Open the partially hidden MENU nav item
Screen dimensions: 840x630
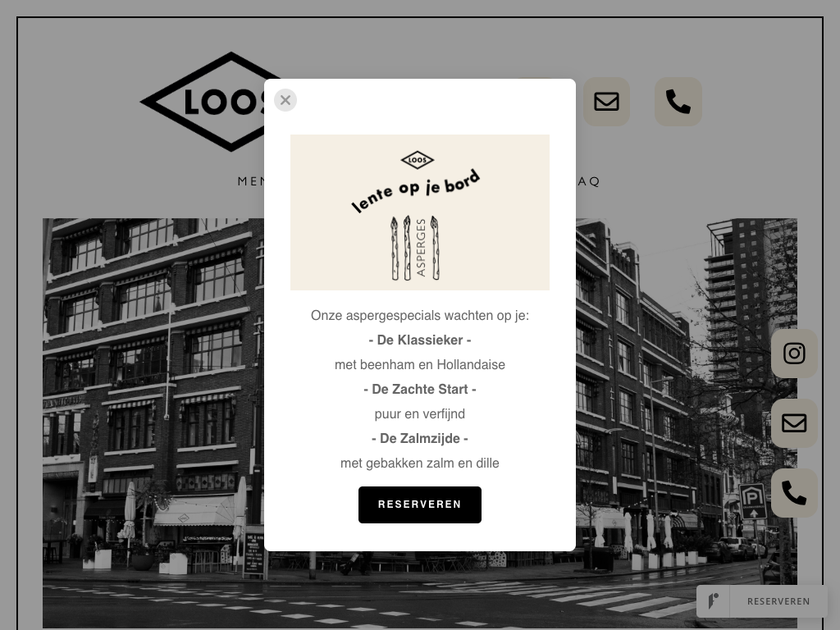(x=251, y=181)
